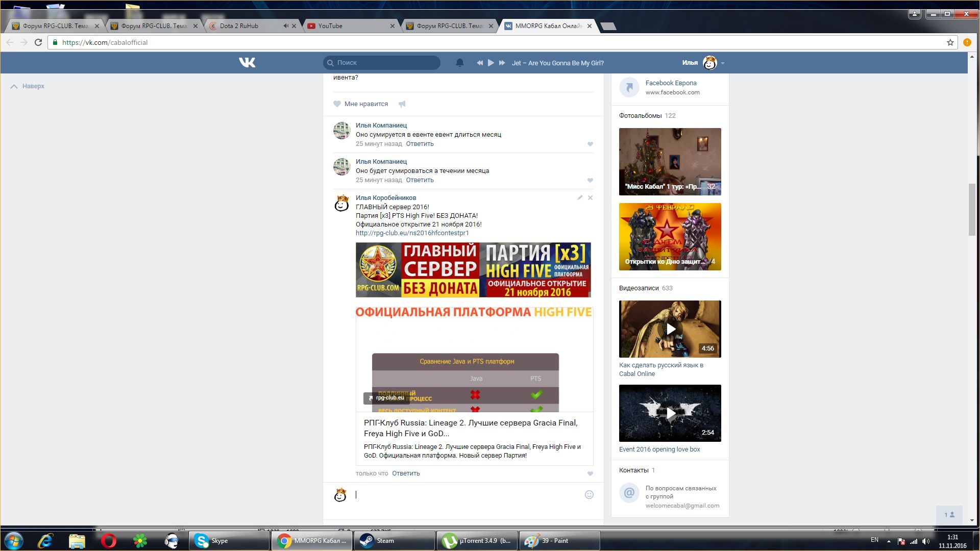Share post via megaphone icon
This screenshot has width=980, height=551.
402,104
